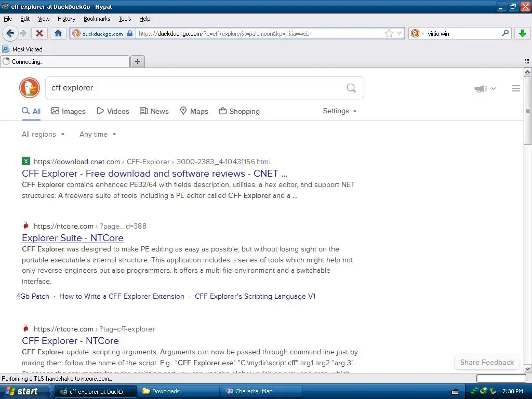
Task: Click the green CNET favicon
Action: point(26,161)
